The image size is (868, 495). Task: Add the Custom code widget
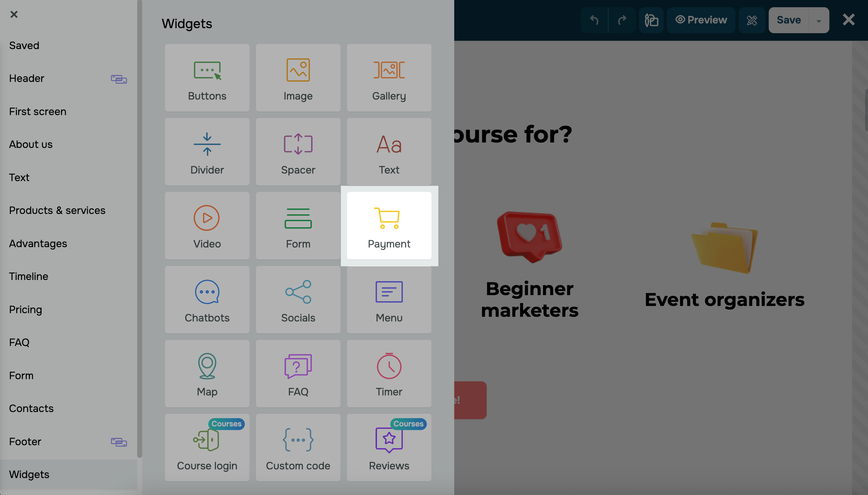[x=298, y=447]
